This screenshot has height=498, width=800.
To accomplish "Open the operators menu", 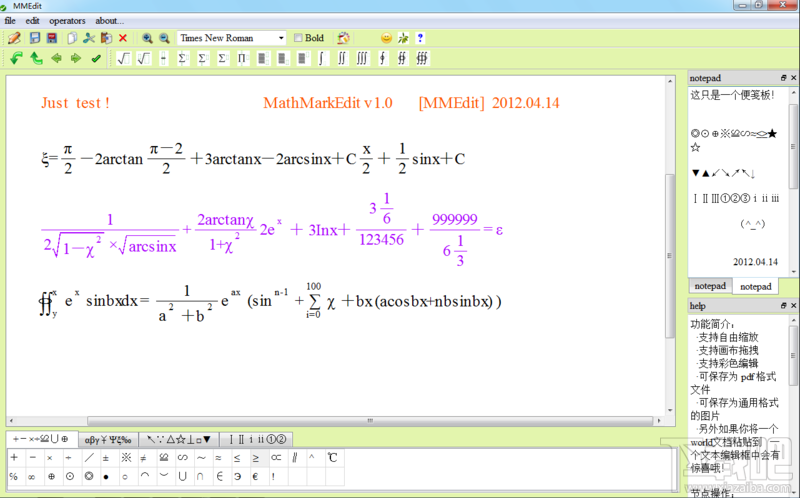I will pyautogui.click(x=67, y=20).
